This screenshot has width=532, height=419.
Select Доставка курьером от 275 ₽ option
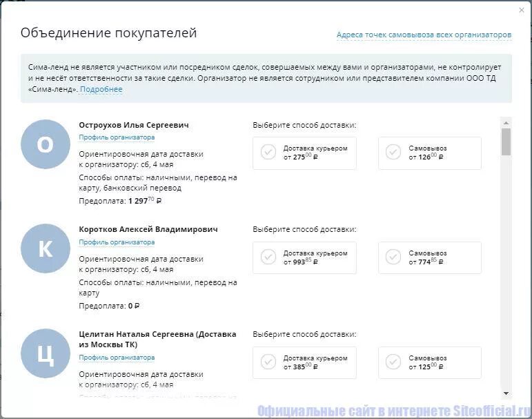click(x=304, y=153)
